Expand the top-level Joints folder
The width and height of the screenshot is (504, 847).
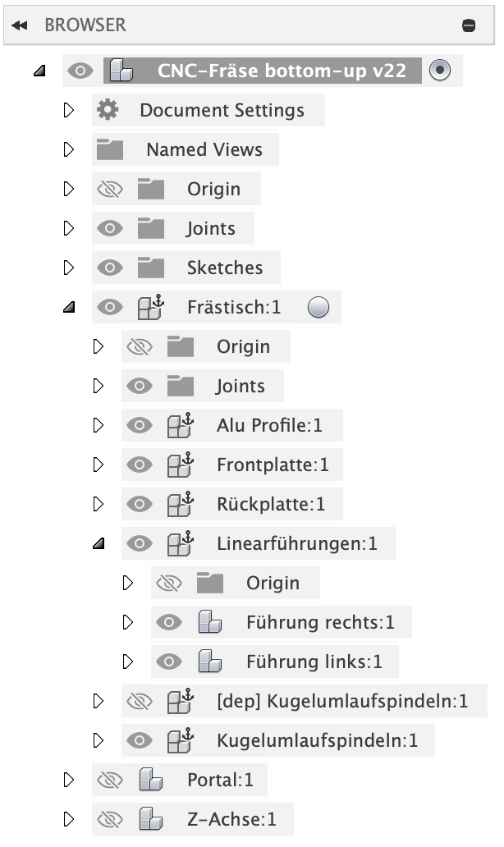[69, 228]
